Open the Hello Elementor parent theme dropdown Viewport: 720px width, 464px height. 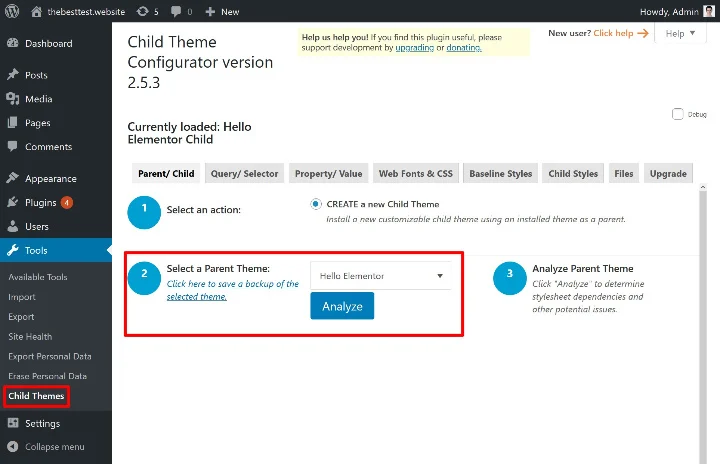click(380, 276)
